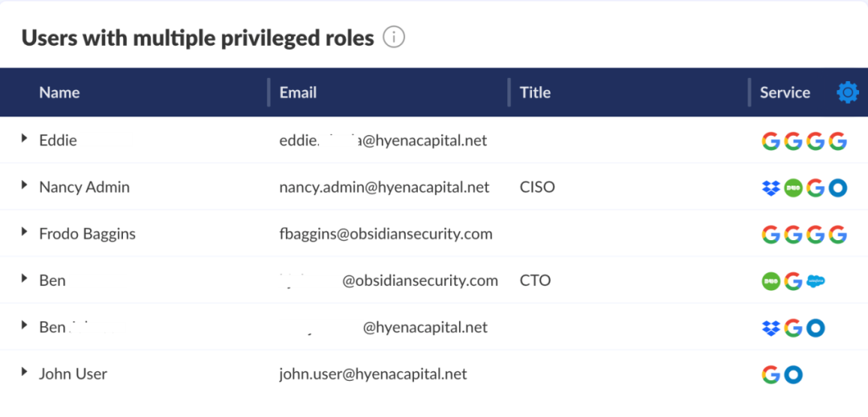Expand the John User row

click(x=24, y=372)
